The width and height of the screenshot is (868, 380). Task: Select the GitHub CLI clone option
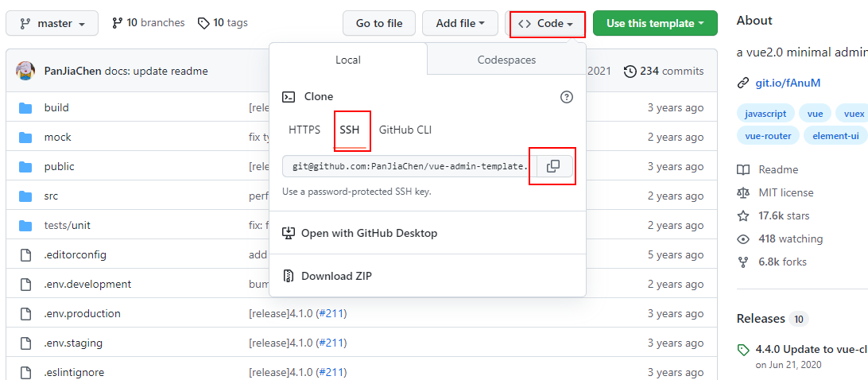pyautogui.click(x=405, y=130)
